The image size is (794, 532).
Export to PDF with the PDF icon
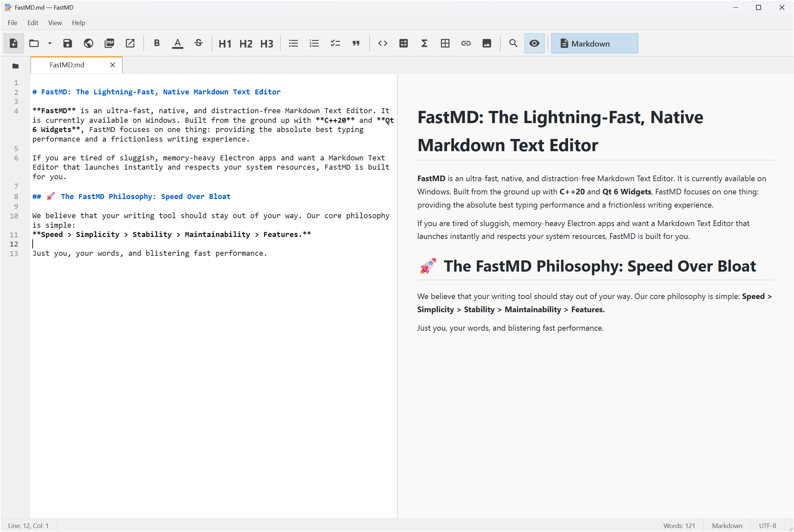point(109,44)
